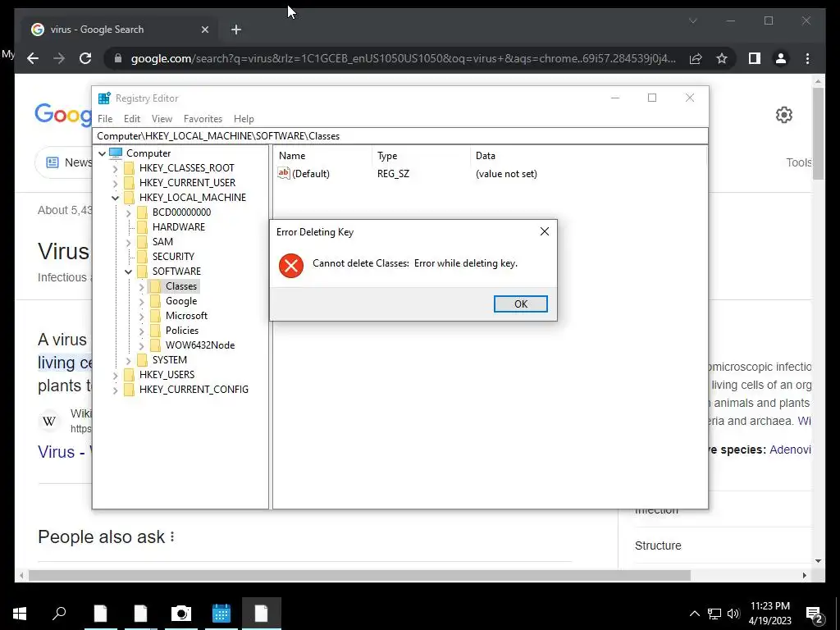This screenshot has width=840, height=630.
Task: Click the (value not set) data cell
Action: [506, 174]
